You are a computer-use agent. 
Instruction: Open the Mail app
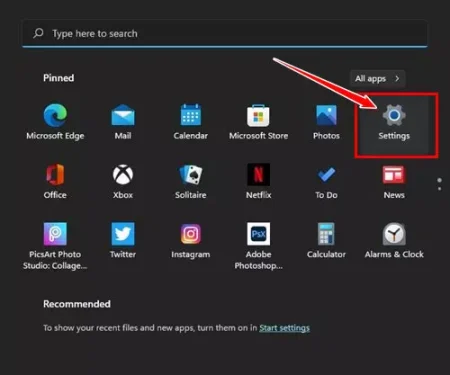point(123,122)
